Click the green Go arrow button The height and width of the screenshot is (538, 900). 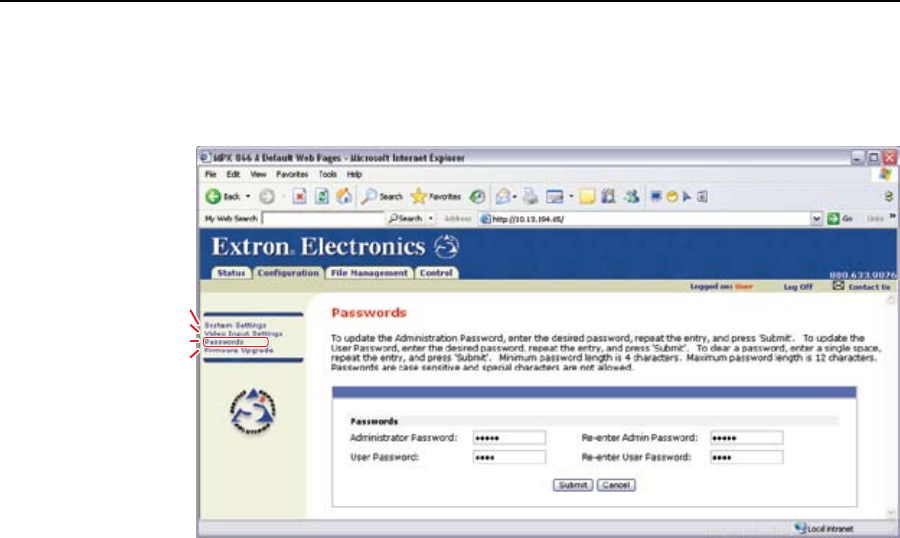coord(833,218)
